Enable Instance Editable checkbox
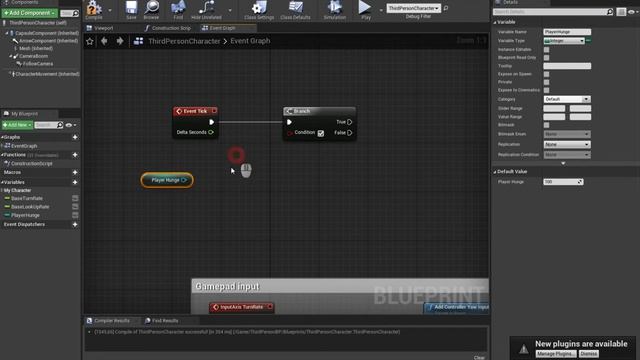Viewport: 640px width, 360px height. 546,49
